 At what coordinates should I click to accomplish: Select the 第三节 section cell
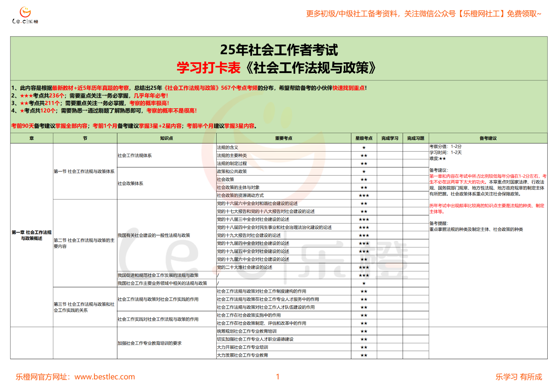click(85, 307)
